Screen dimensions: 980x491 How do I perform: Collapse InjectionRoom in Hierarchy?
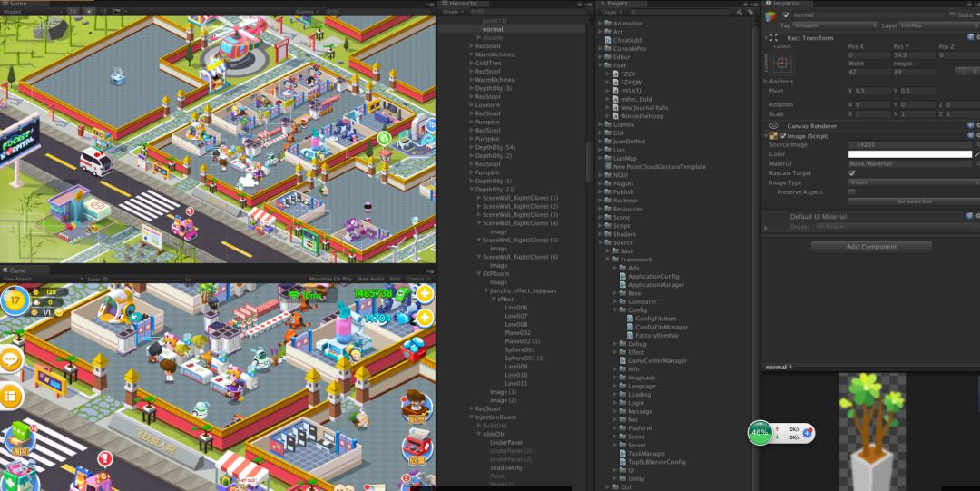[x=473, y=417]
